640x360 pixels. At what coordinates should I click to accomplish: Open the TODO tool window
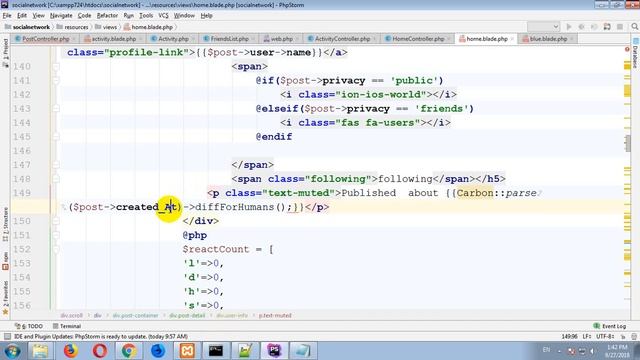[29, 326]
